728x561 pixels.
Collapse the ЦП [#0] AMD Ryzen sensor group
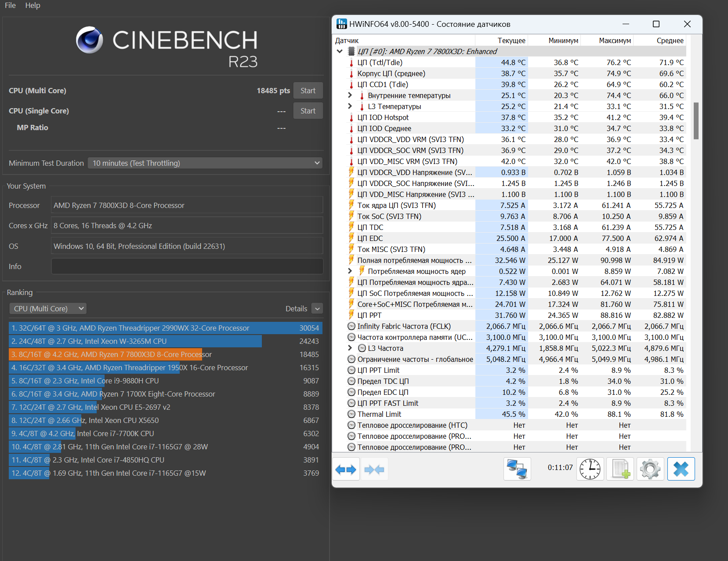[x=340, y=51]
